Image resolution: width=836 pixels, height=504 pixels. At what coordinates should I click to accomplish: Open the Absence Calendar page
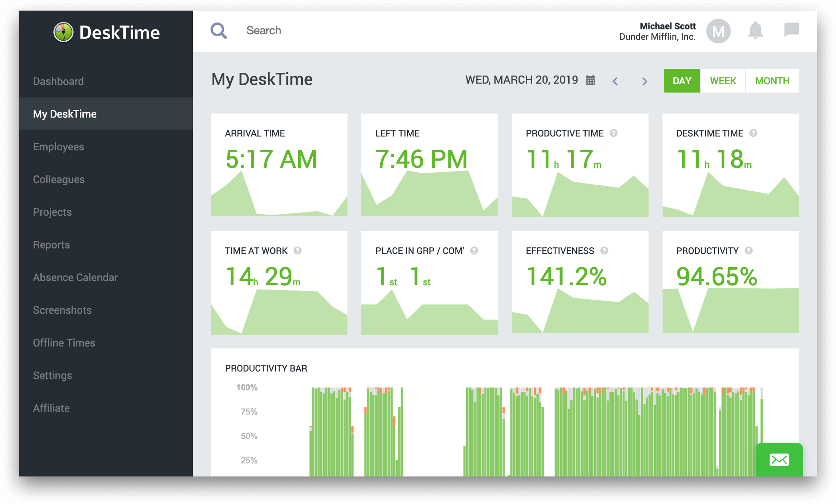pos(75,277)
